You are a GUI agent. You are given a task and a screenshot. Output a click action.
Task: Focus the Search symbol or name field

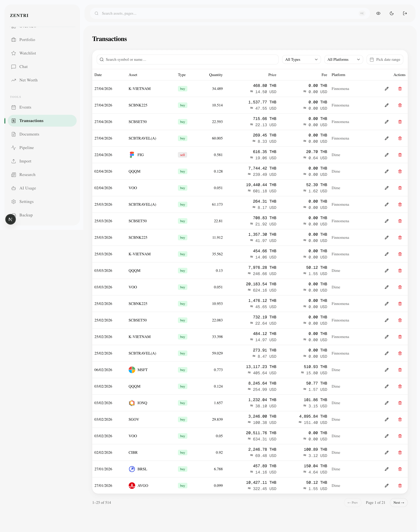tap(188, 59)
